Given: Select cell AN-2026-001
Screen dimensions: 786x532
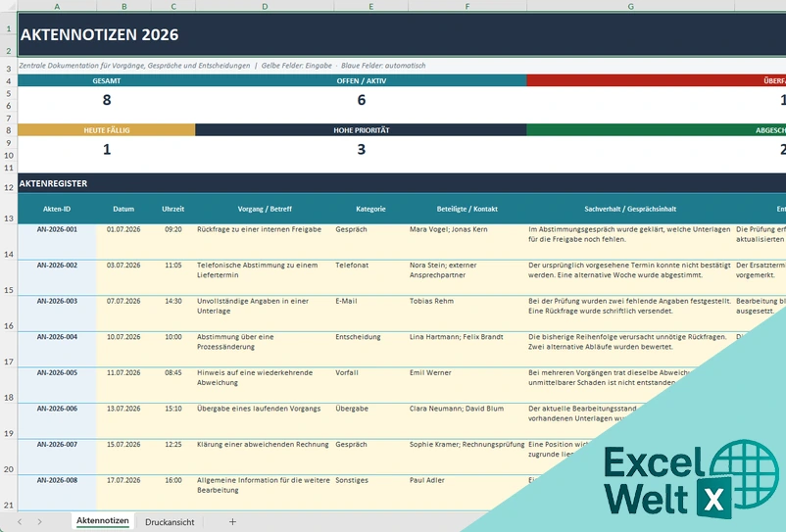Looking at the screenshot, I should coord(57,241).
